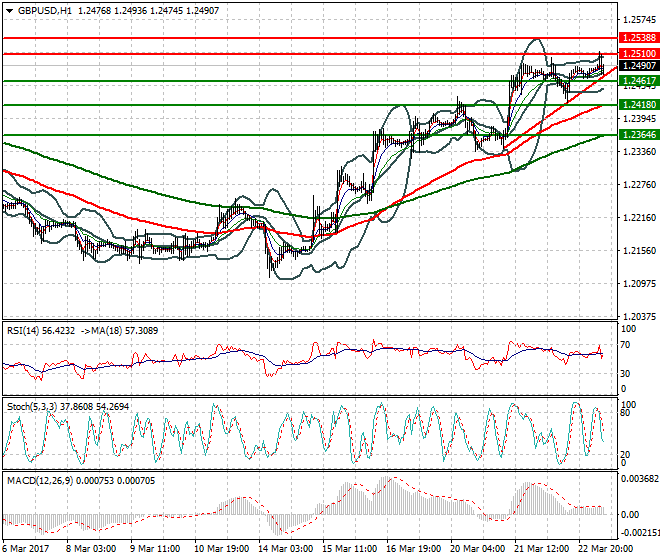
Task: Click the 22 Mar 20:00 time label
Action: coord(605,549)
